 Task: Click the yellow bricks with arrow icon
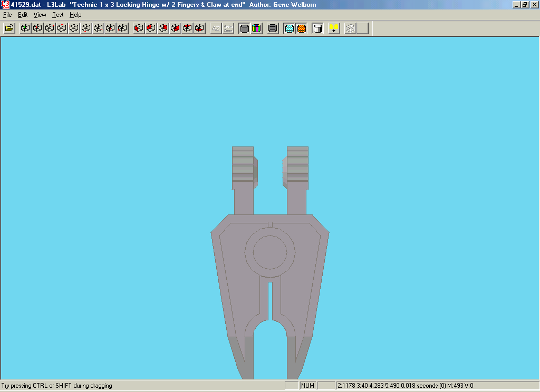[334, 28]
